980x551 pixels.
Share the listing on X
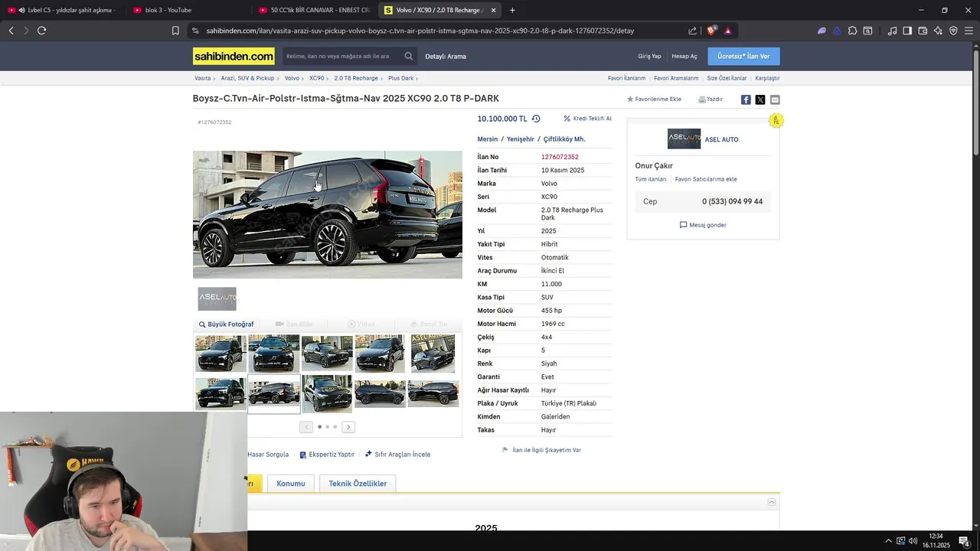[x=760, y=99]
